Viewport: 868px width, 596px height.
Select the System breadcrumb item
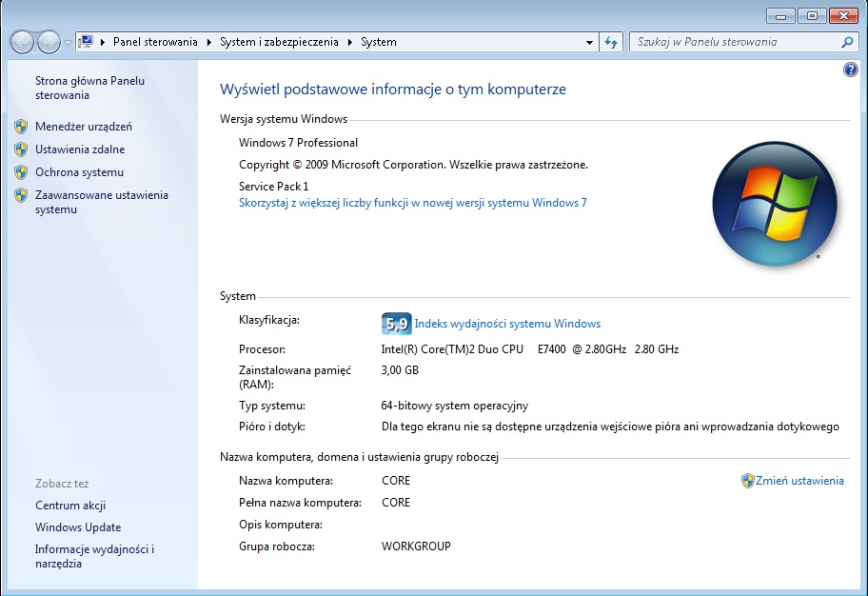(379, 42)
